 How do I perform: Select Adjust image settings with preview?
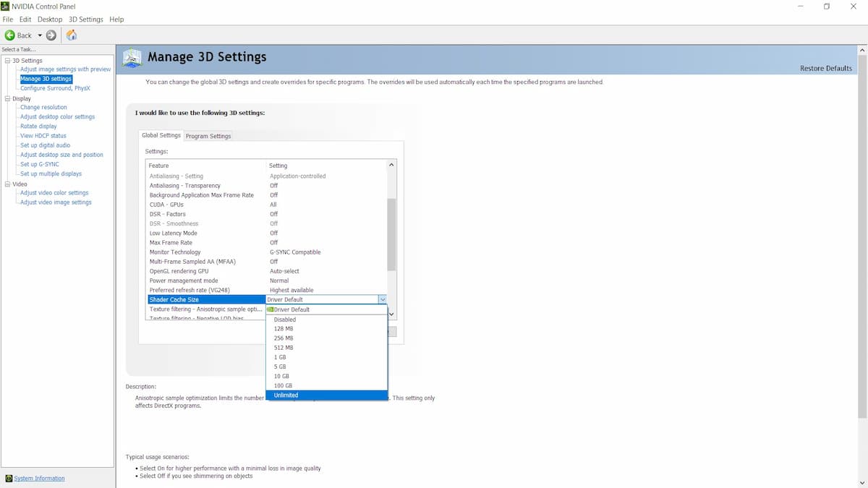point(66,69)
